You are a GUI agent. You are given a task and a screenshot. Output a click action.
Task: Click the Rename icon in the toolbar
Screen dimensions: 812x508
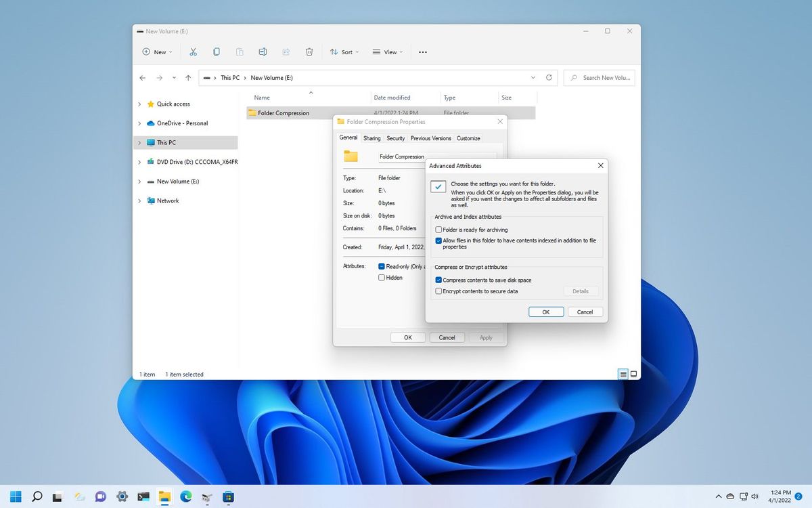point(263,51)
